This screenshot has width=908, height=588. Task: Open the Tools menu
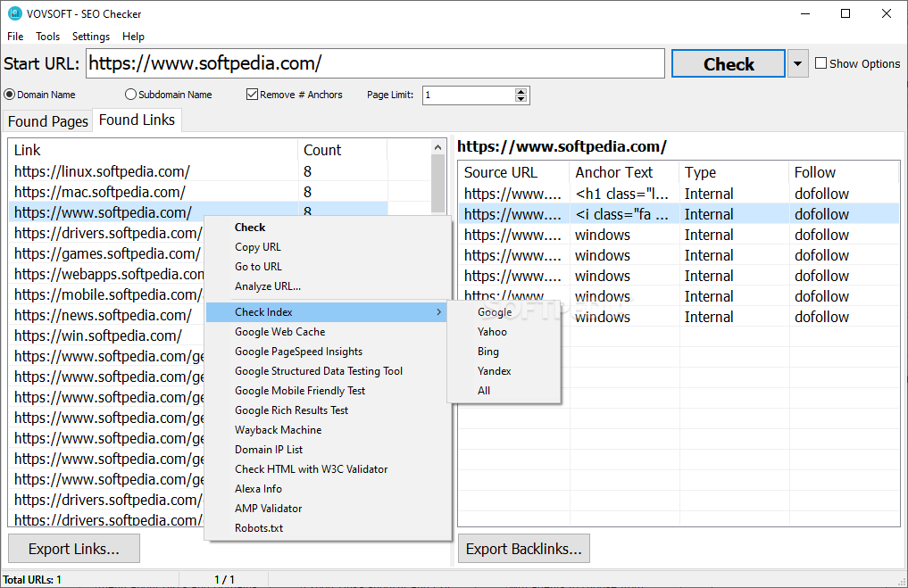click(x=47, y=37)
